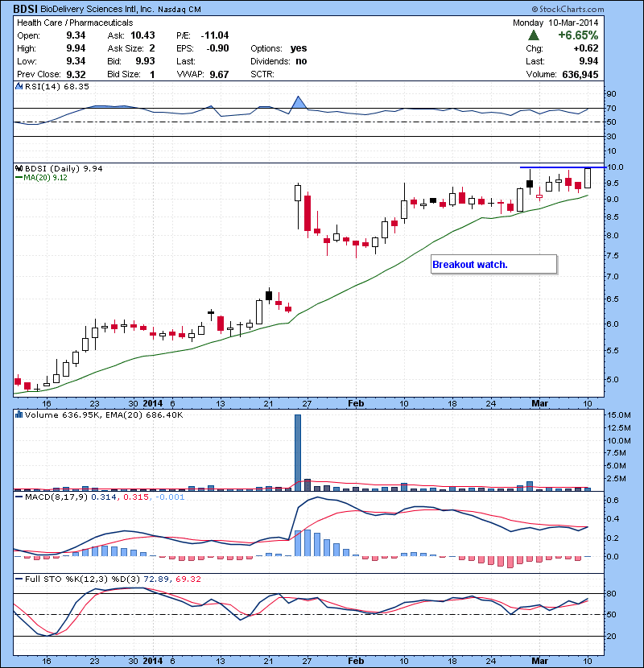Select the blue horizontal resistance line at 10.0
644x668 pixels.
(555, 167)
